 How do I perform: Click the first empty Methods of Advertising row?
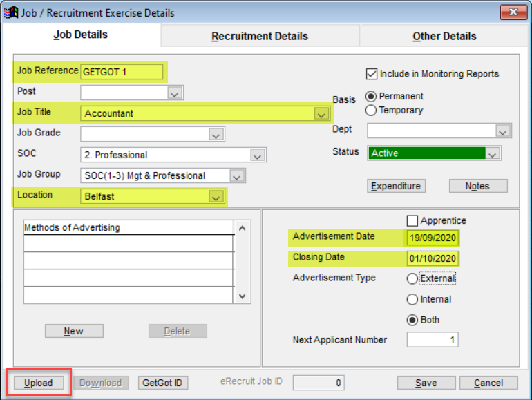coord(129,243)
